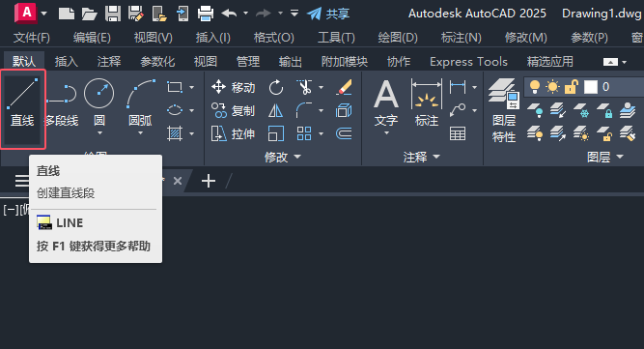Toggle layer freeze sun icon
The image size is (644, 349).
tap(552, 87)
